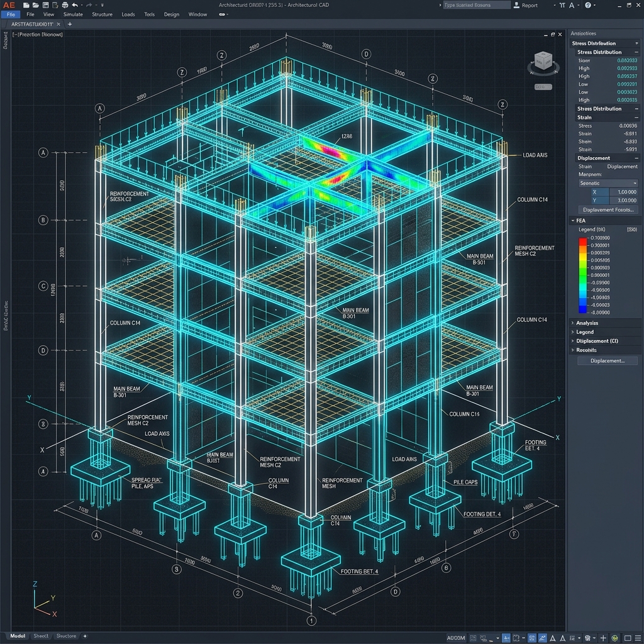
Task: Switch to the Sructore layout tab
Action: pos(66,636)
